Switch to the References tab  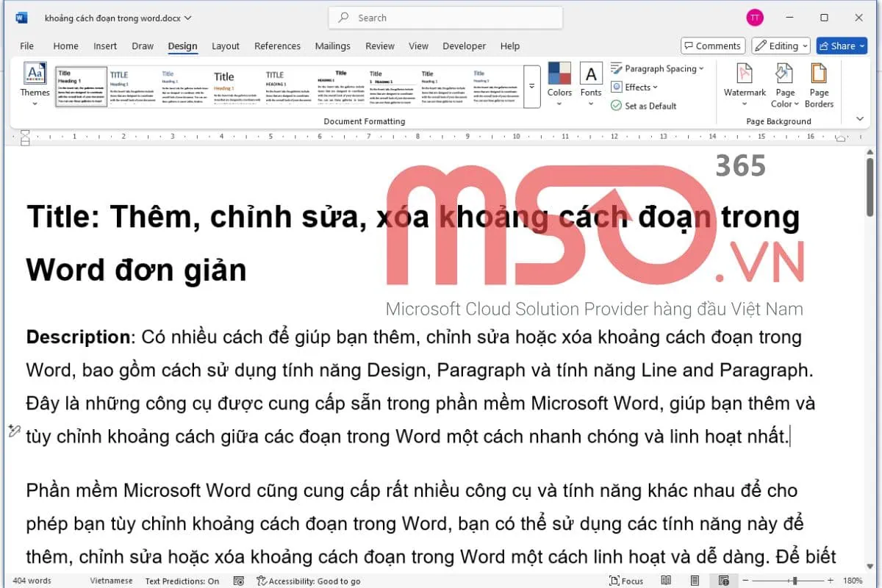pos(277,46)
